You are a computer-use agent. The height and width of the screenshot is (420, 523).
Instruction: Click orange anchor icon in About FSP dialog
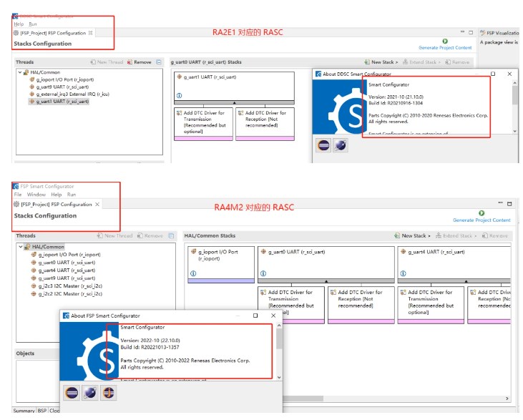pyautogui.click(x=109, y=393)
